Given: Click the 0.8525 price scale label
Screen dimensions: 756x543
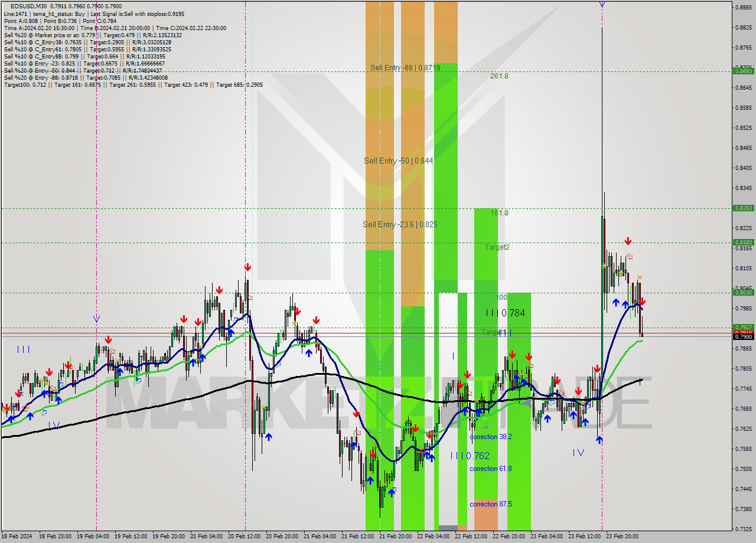Looking at the screenshot, I should pyautogui.click(x=744, y=128).
